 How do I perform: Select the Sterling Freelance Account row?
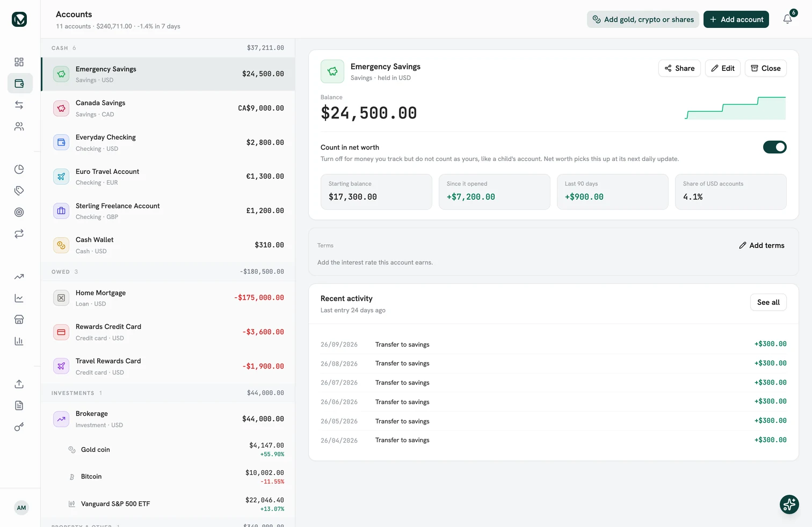point(168,211)
